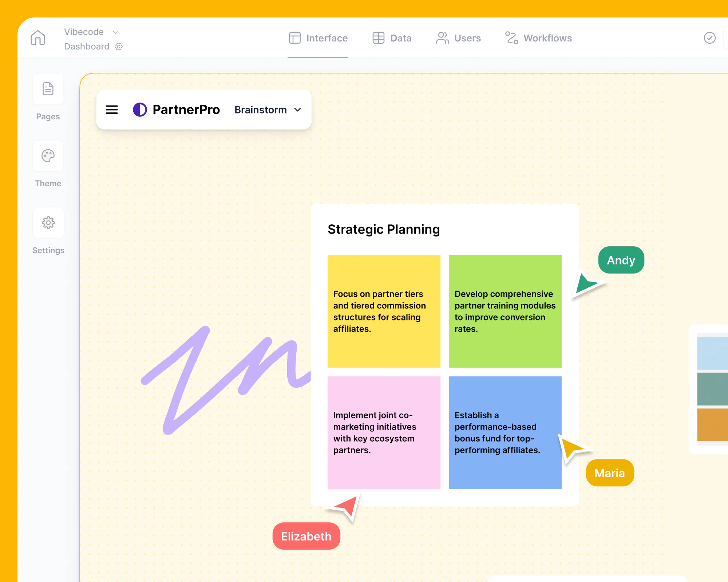Expand the Vibecode project dropdown

coord(116,32)
